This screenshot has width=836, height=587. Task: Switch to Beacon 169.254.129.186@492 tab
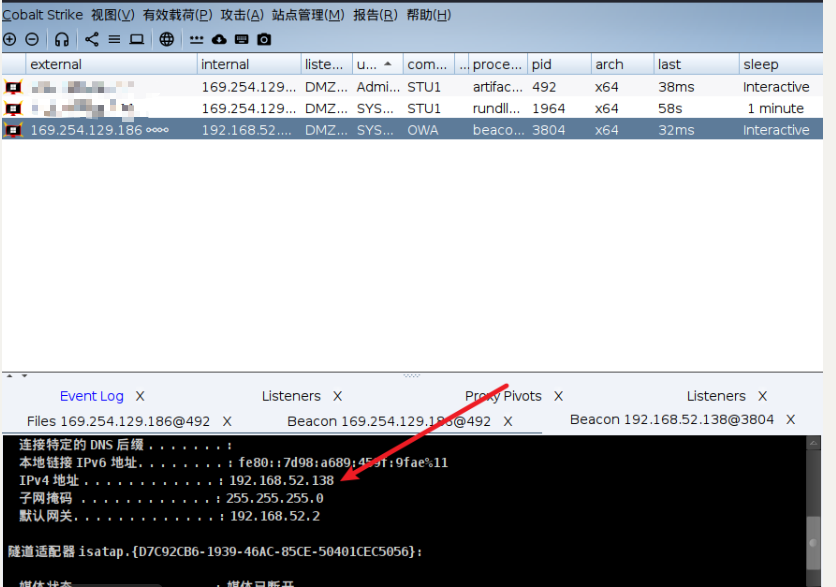pyautogui.click(x=389, y=421)
